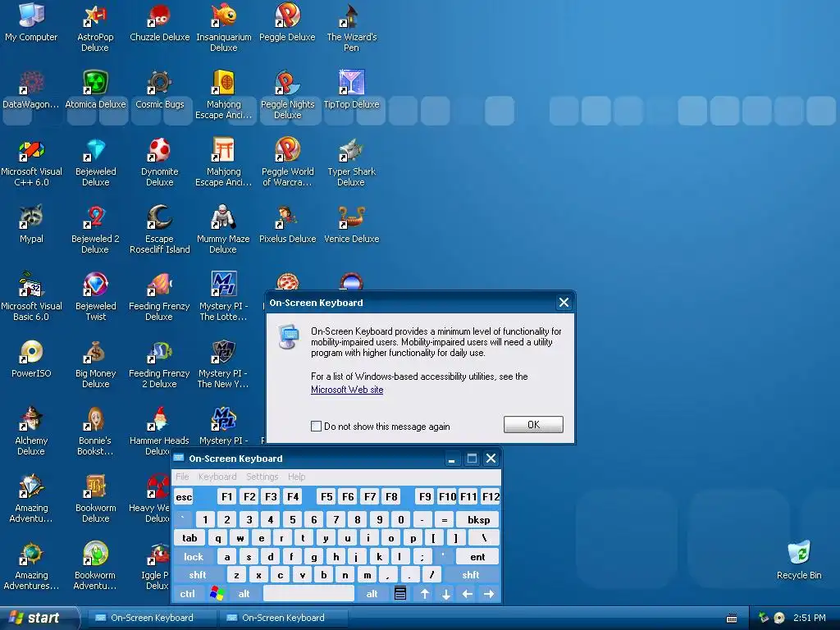Select Escape Rosecliff Island icon
This screenshot has width=840, height=630.
(x=160, y=230)
